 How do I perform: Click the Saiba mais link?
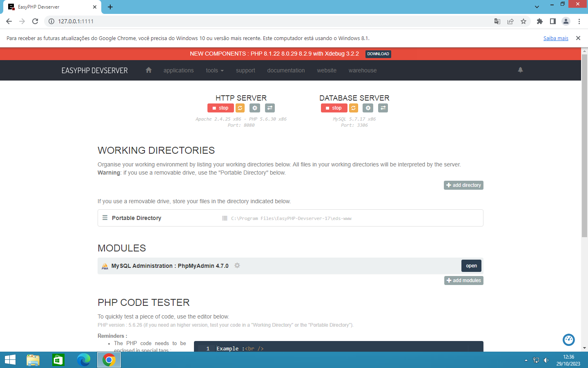(556, 38)
